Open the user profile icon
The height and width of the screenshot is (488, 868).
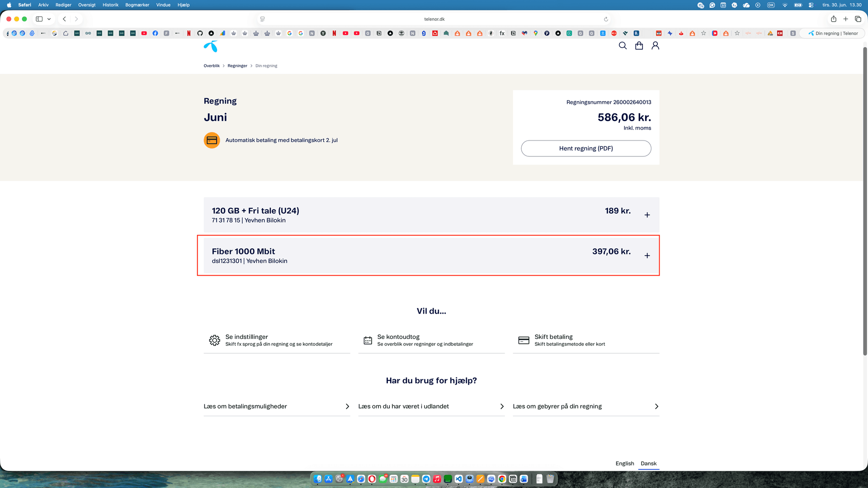[x=655, y=46]
